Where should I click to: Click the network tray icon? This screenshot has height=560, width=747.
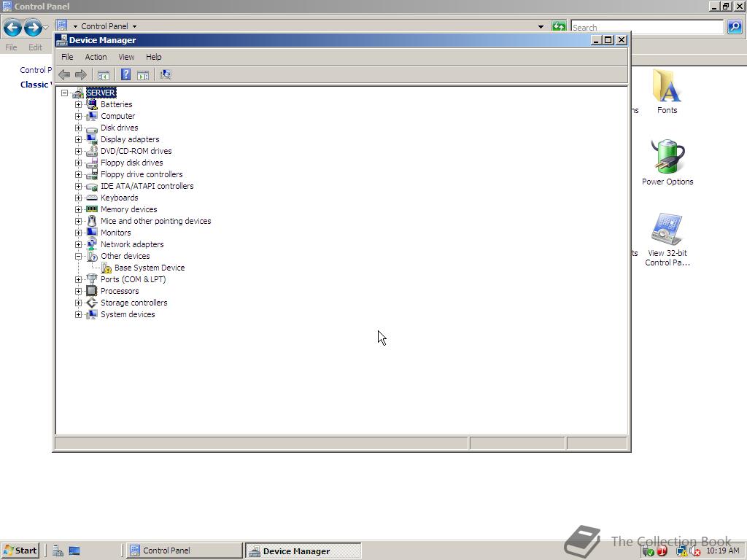(682, 551)
